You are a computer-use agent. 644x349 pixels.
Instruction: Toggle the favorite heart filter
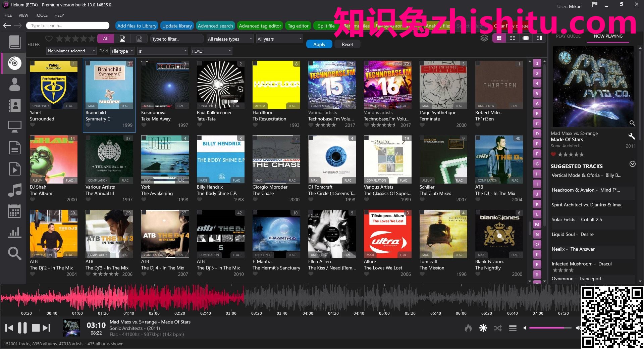click(49, 39)
